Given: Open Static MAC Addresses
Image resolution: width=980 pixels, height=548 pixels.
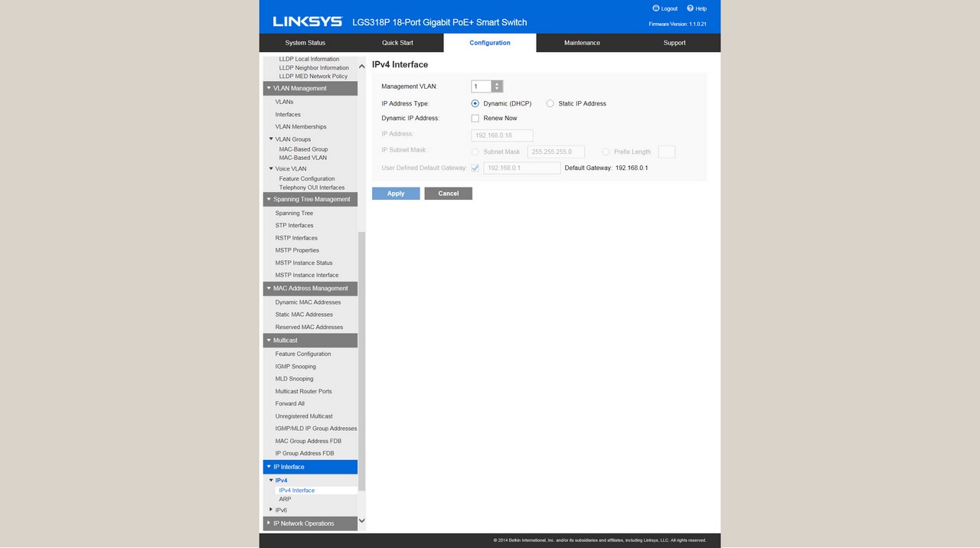Looking at the screenshot, I should pos(304,315).
